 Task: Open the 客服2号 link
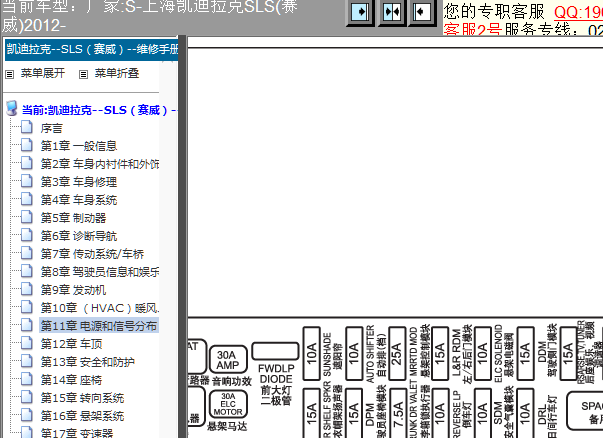(x=473, y=29)
